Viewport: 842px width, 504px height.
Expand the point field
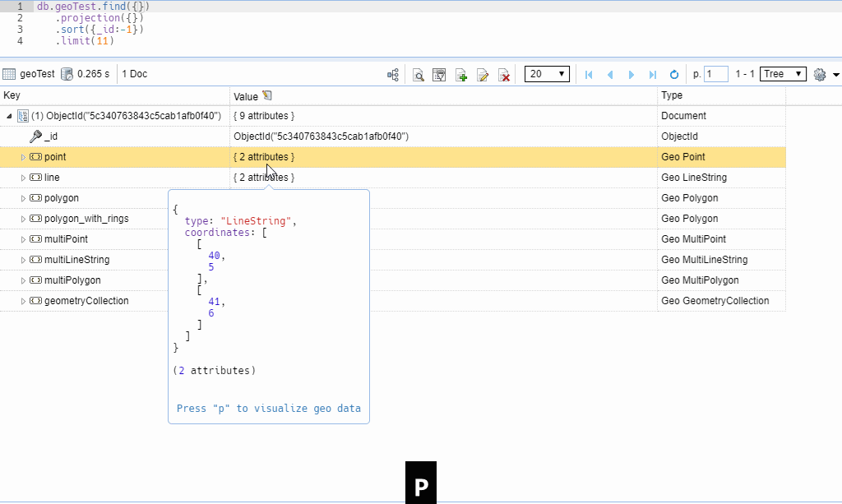tap(23, 157)
